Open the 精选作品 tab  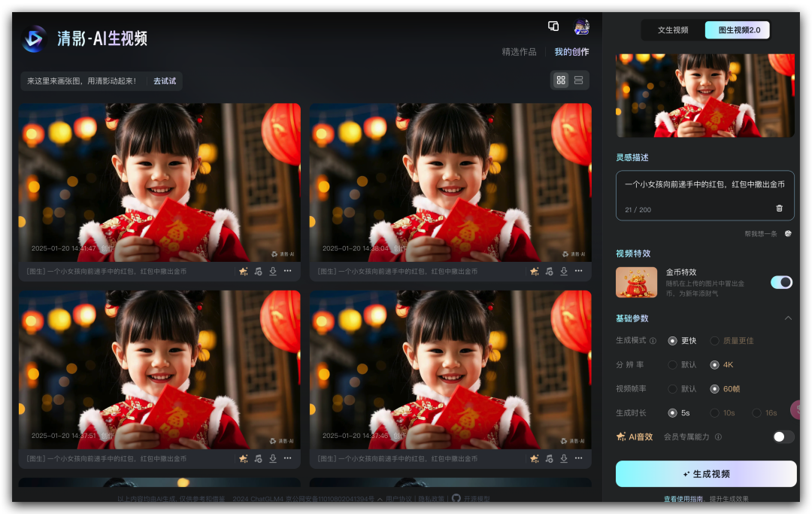[x=519, y=52]
